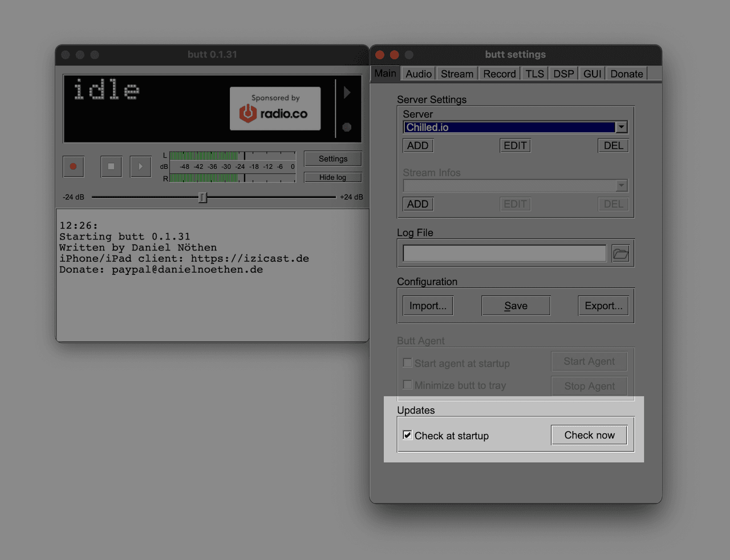730x560 pixels.
Task: Enable Start agent at startup checkbox
Action: pos(408,363)
